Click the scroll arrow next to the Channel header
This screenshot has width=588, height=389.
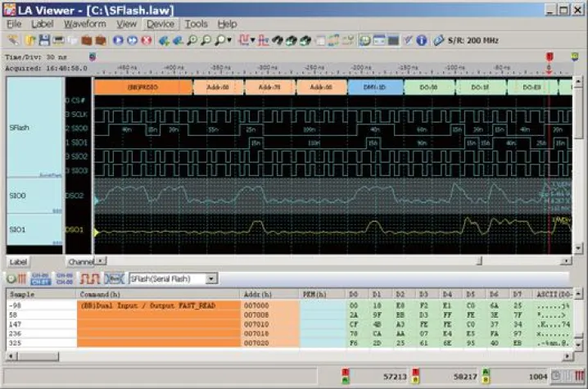pos(101,261)
